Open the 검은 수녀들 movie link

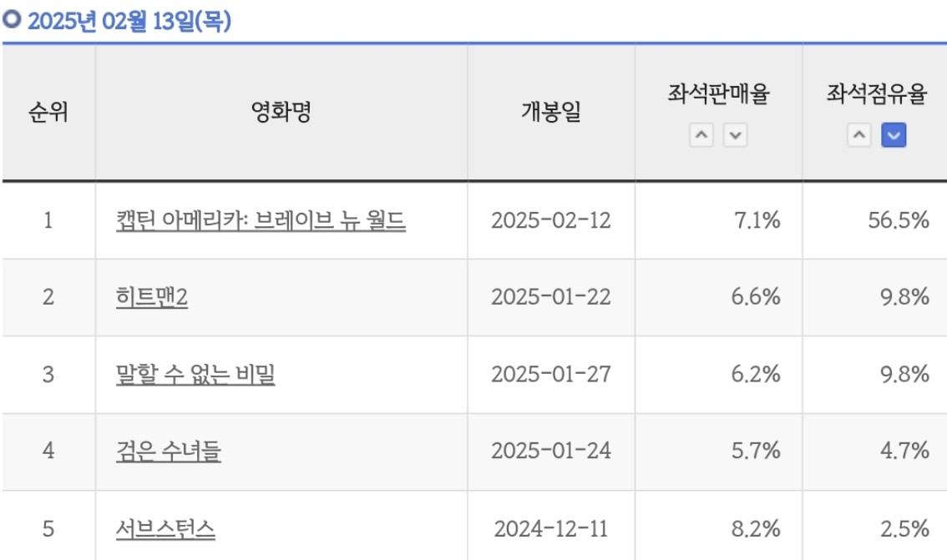(x=169, y=451)
